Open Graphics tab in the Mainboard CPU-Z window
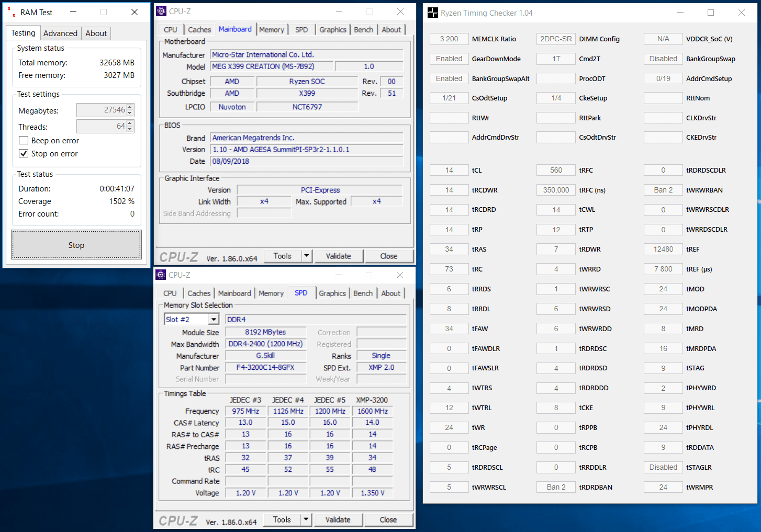 click(333, 30)
